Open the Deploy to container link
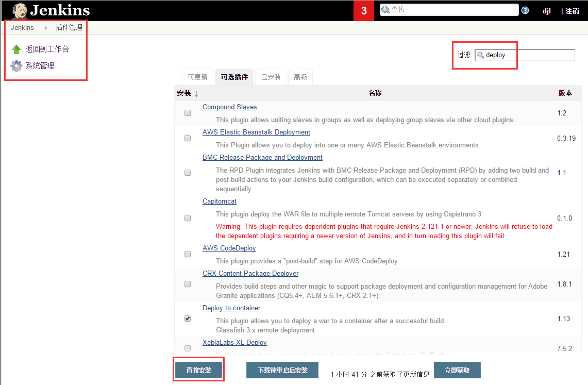 point(231,308)
